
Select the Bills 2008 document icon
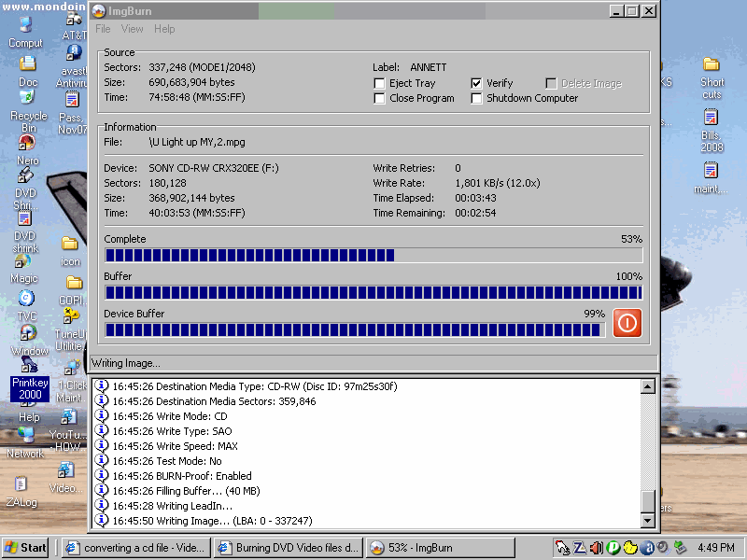712,131
